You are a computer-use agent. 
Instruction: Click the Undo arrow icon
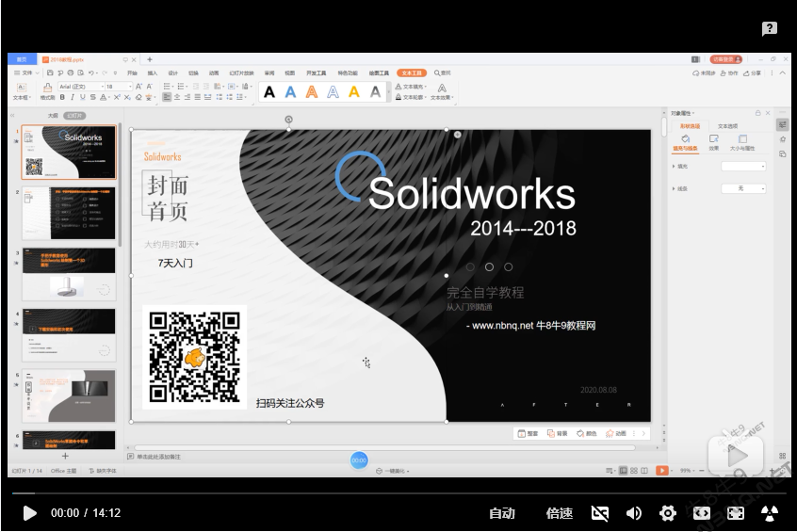[91, 73]
